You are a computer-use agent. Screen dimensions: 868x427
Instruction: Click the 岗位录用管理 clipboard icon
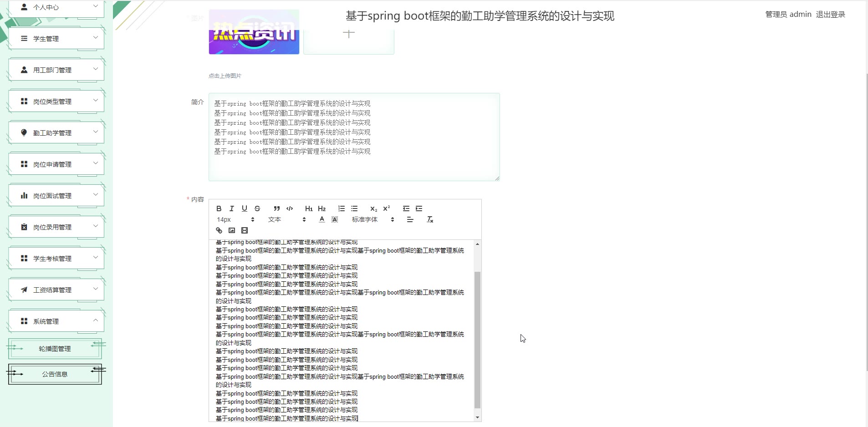(24, 227)
